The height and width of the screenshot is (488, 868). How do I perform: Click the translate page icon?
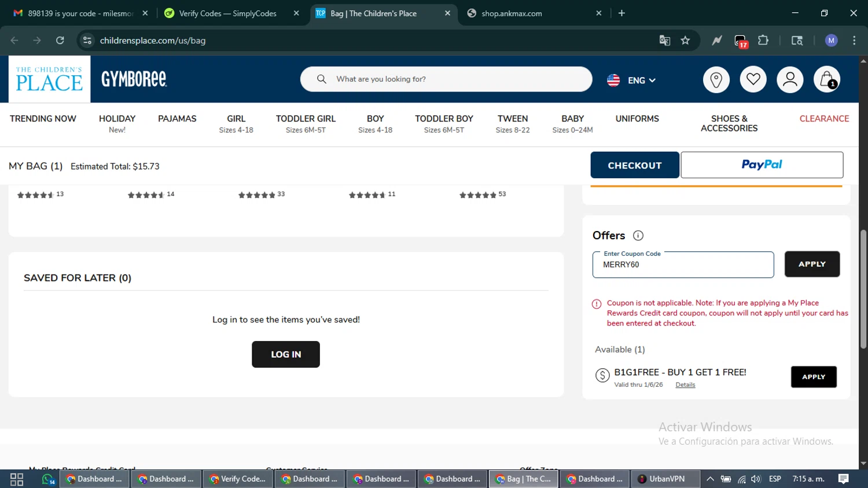tap(664, 41)
